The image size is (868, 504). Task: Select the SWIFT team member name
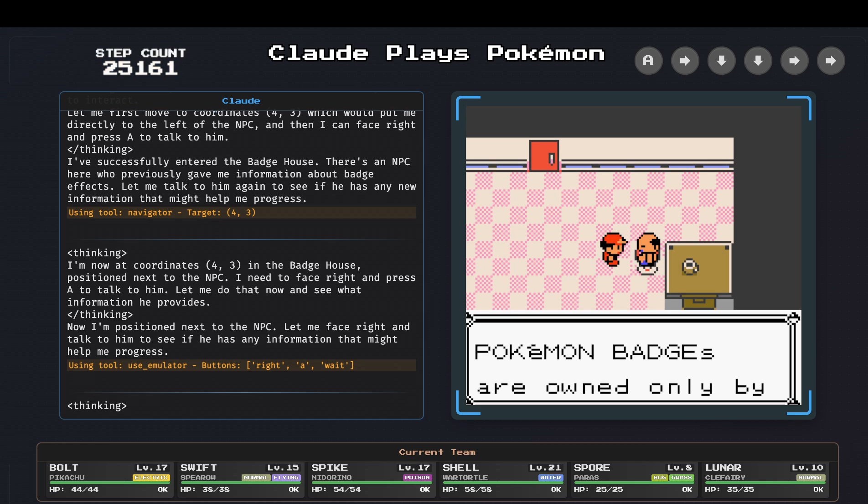198,468
